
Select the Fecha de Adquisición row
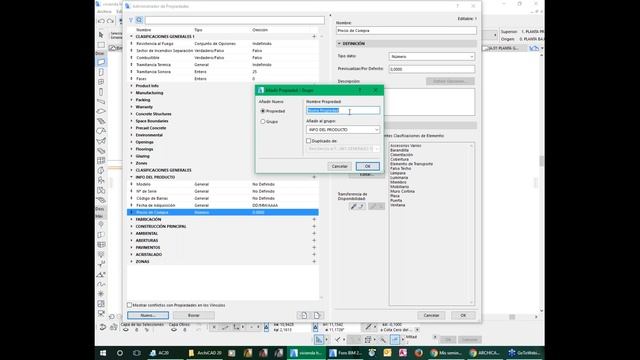pyautogui.click(x=223, y=205)
